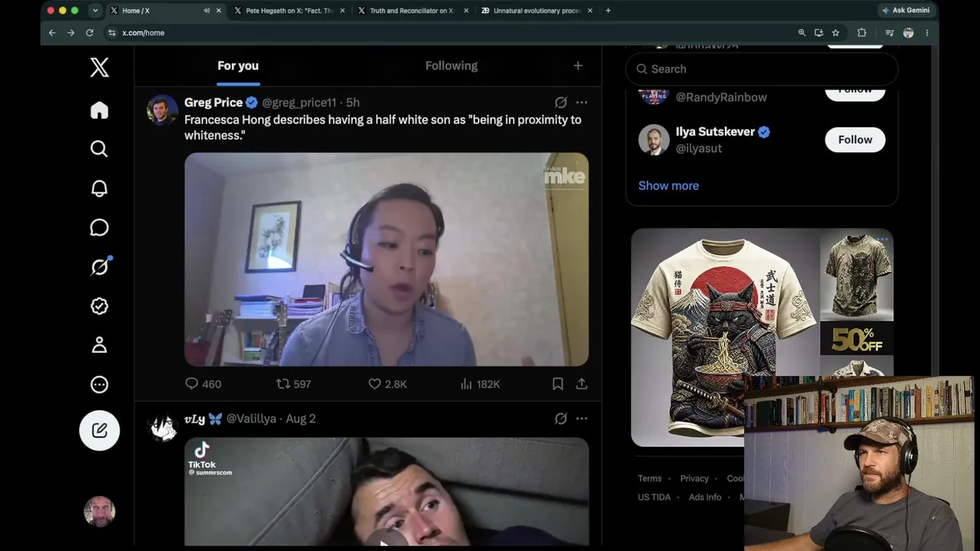Follow Ilya Sutskever
The image size is (980, 551).
click(x=855, y=139)
